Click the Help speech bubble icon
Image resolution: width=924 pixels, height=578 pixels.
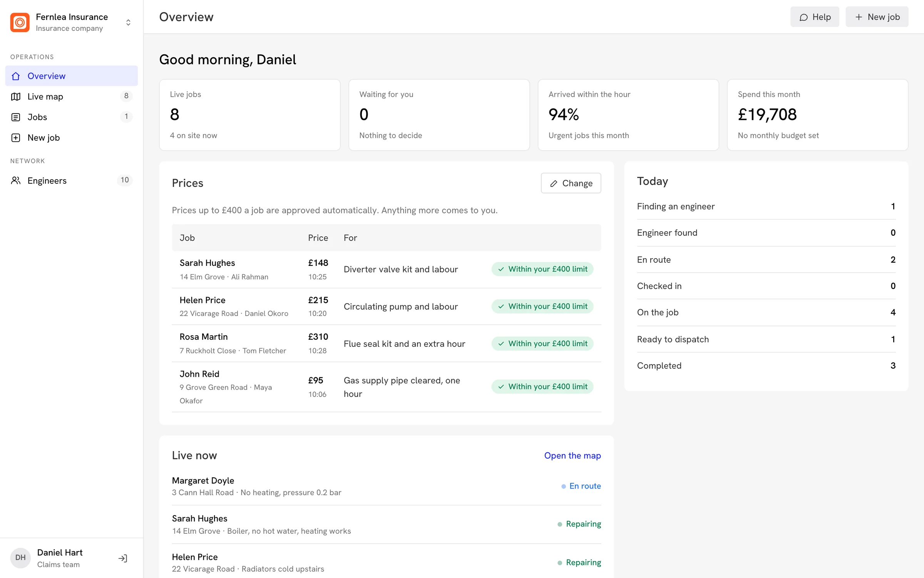click(x=803, y=17)
